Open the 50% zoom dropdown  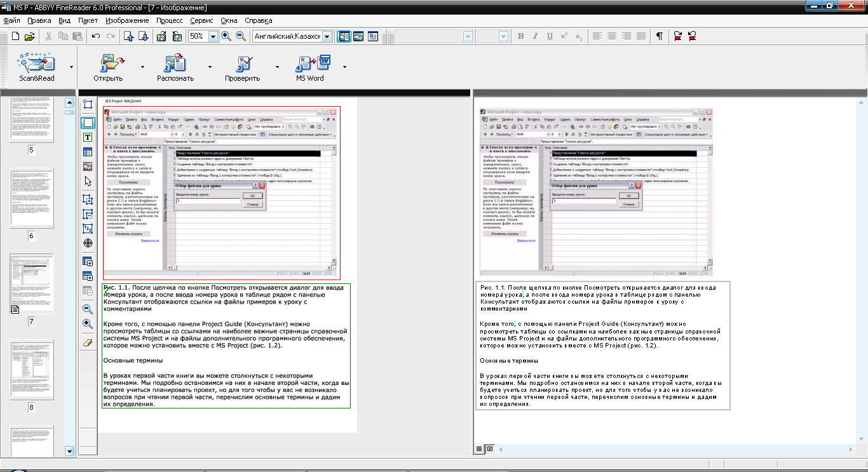pos(213,37)
